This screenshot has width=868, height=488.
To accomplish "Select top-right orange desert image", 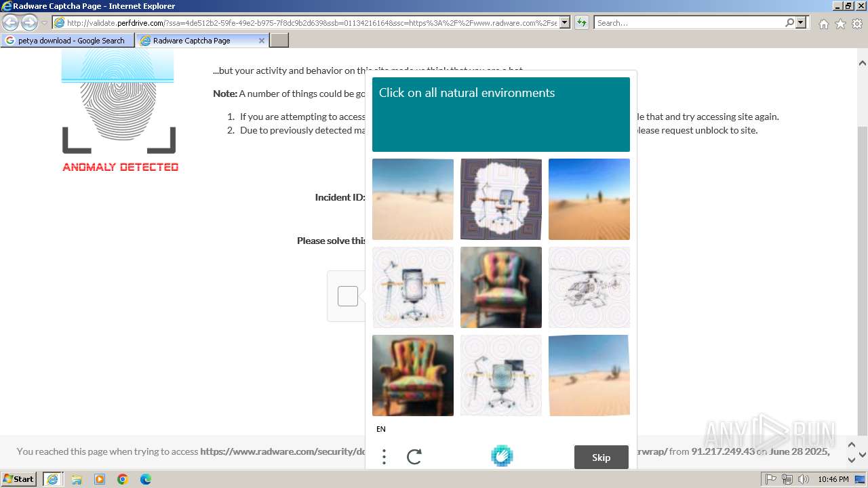I will click(589, 199).
